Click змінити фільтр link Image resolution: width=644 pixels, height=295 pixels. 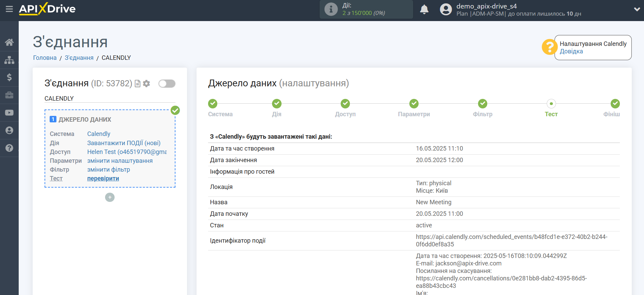tap(108, 170)
